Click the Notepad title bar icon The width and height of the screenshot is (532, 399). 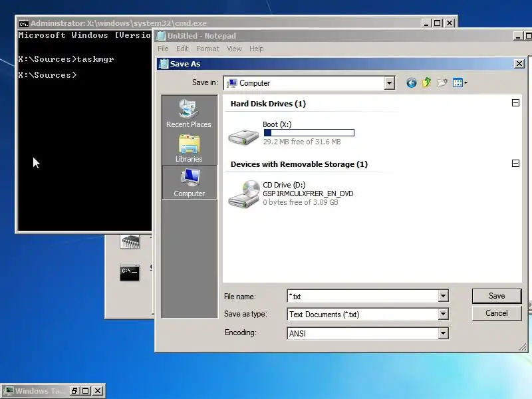[161, 36]
